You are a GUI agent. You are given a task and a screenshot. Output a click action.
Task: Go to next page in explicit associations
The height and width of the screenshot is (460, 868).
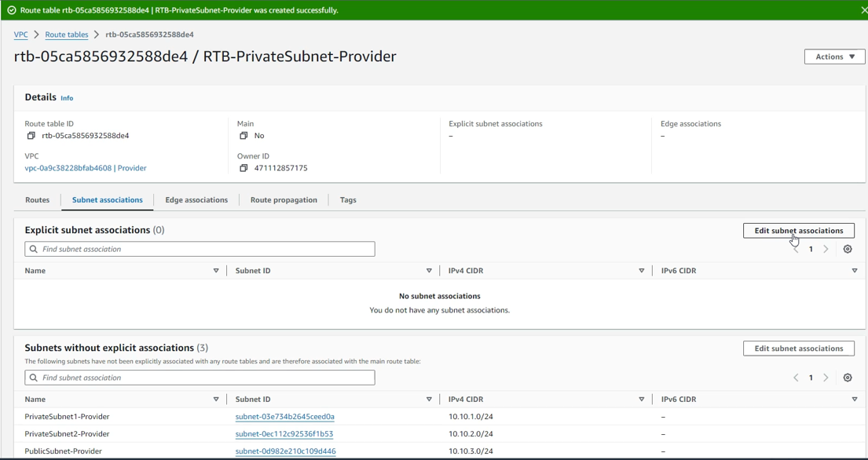coord(826,249)
